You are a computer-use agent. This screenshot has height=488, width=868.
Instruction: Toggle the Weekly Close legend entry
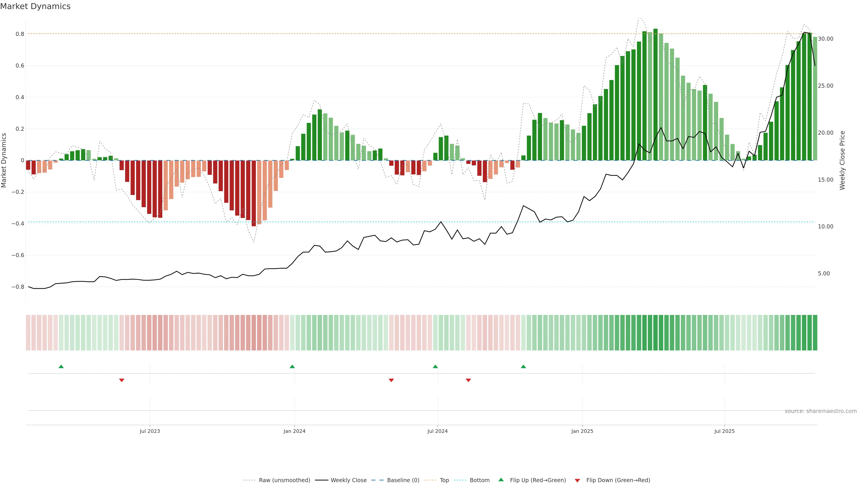coord(348,480)
